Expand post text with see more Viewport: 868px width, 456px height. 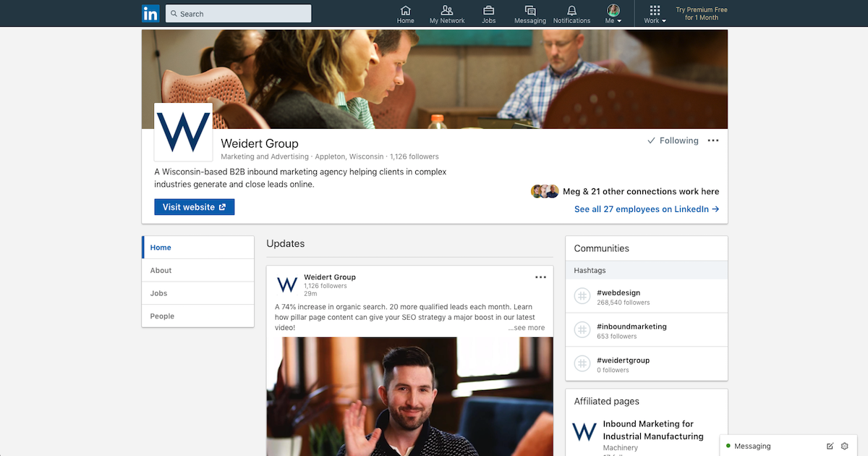(527, 328)
